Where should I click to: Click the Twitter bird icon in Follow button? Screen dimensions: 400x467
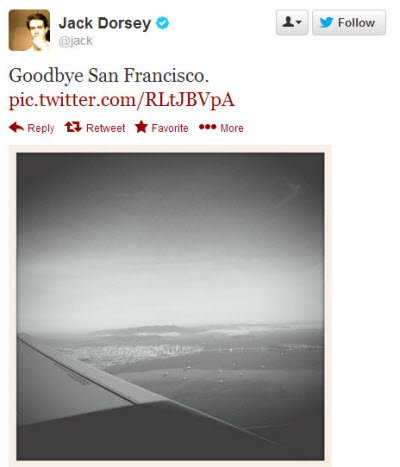tap(326, 22)
